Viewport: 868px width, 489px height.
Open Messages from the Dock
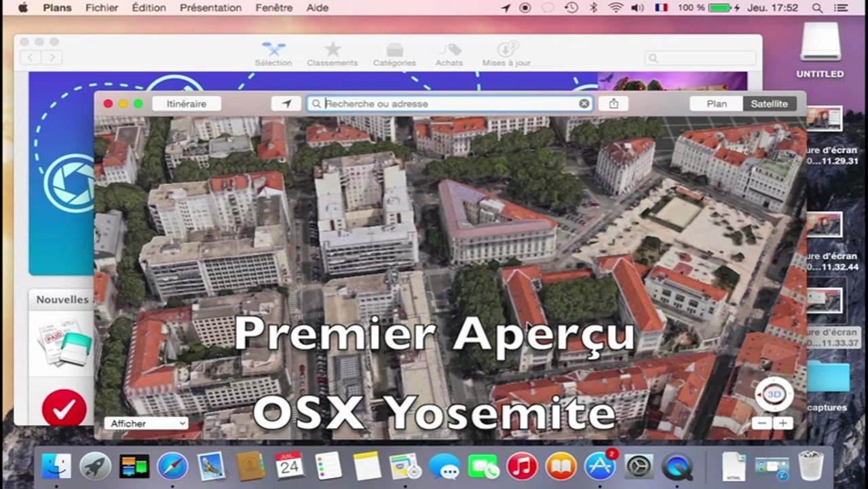coord(445,466)
